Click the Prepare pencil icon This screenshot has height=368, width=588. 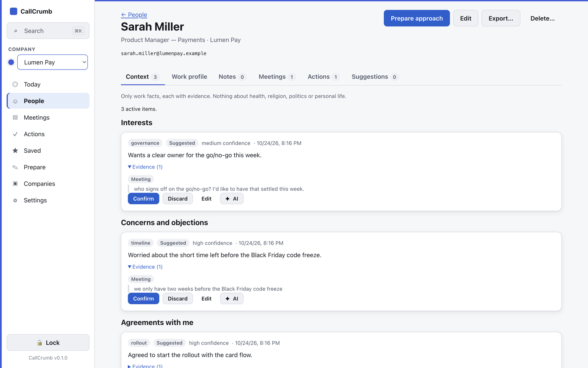point(15,167)
